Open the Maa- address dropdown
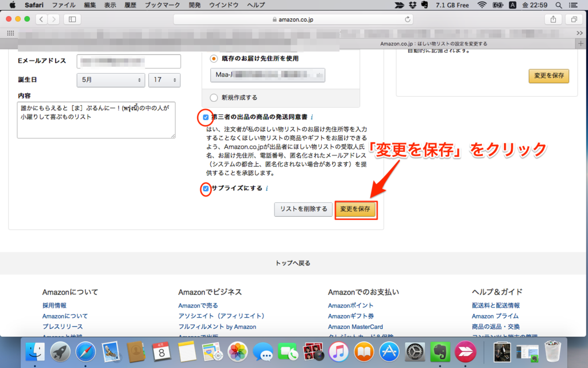This screenshot has width=588, height=368. pyautogui.click(x=268, y=75)
